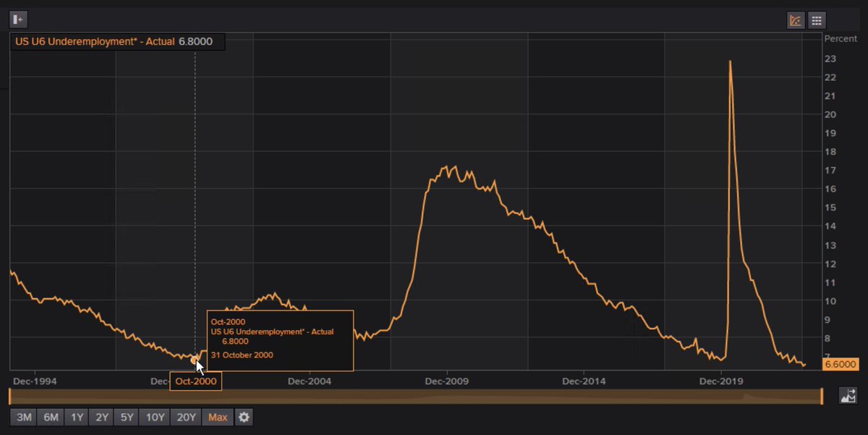Switch to chart view icon
The width and height of the screenshot is (868, 435).
796,20
